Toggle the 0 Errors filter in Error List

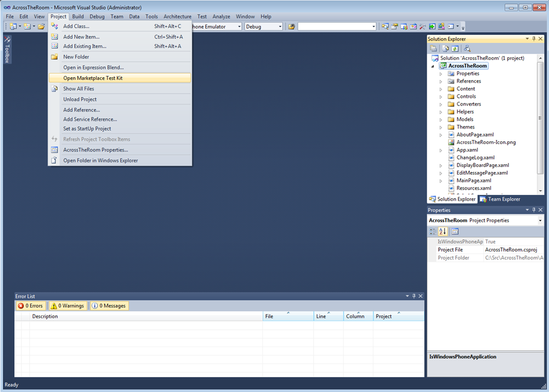pos(31,306)
